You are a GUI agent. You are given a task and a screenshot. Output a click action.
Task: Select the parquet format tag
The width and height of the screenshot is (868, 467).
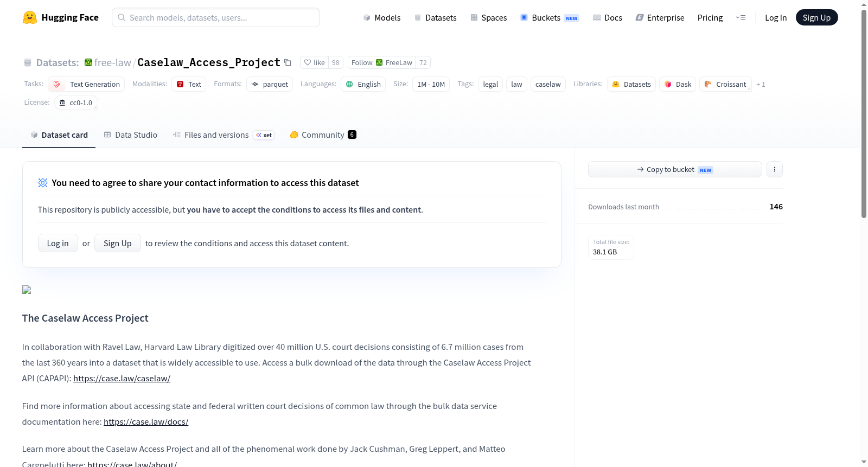click(x=270, y=84)
